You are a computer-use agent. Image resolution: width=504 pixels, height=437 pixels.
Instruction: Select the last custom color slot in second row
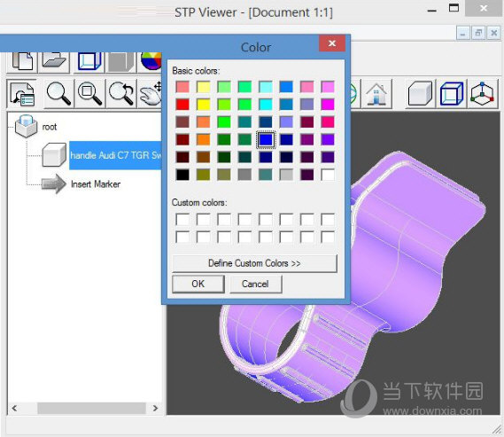coord(328,238)
